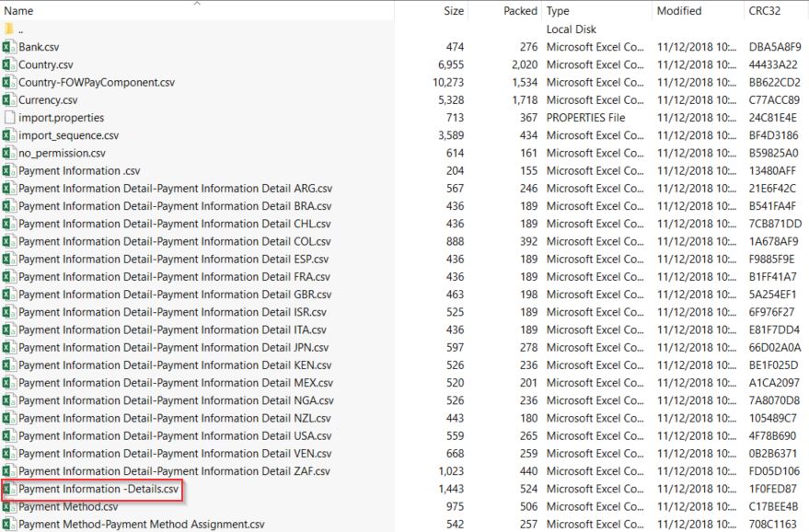This screenshot has height=532, width=809.
Task: Click the Excel icon beside no_permission.csv
Action: pyautogui.click(x=9, y=153)
